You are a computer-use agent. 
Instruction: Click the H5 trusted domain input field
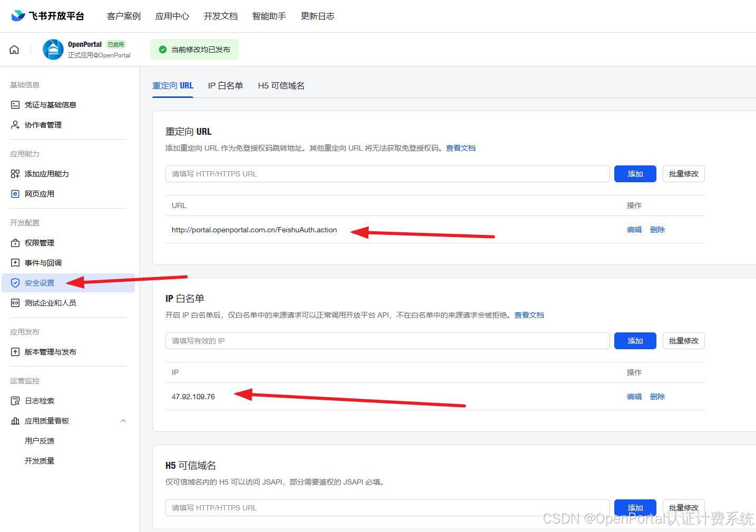[388, 508]
